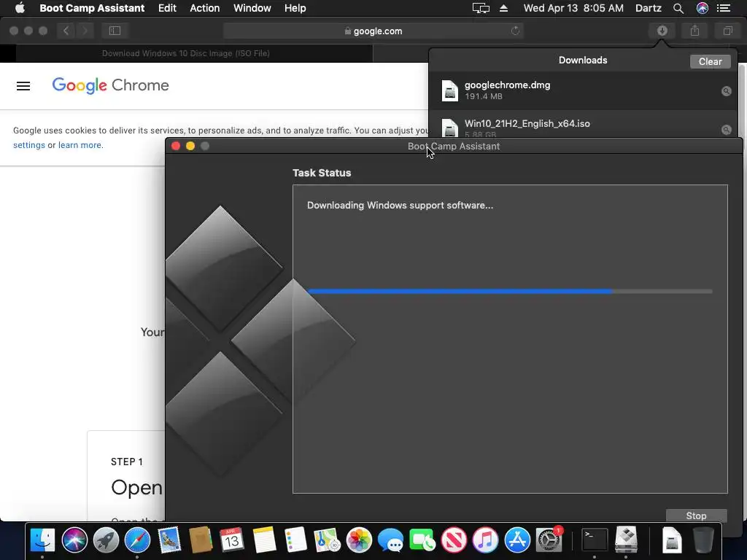The height and width of the screenshot is (560, 747).
Task: Click the Google Chrome logo
Action: tap(111, 85)
